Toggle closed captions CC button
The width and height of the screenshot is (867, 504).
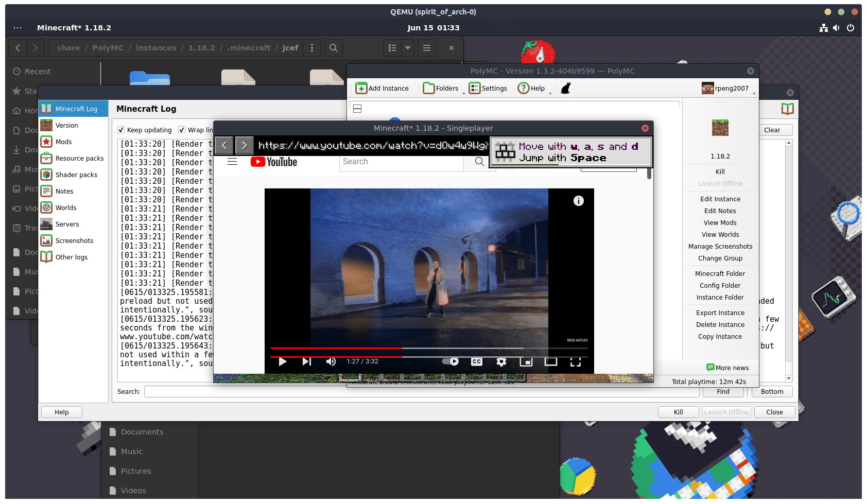[477, 361]
